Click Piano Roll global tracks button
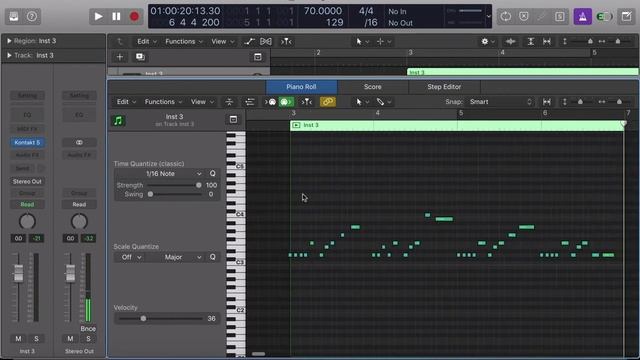The width and height of the screenshot is (640, 360). tap(233, 119)
